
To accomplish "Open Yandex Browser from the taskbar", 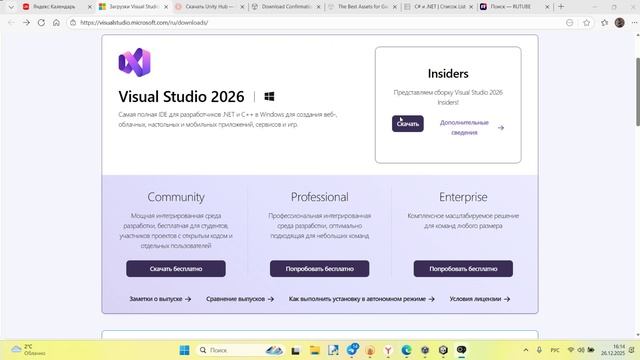I will coord(388,350).
